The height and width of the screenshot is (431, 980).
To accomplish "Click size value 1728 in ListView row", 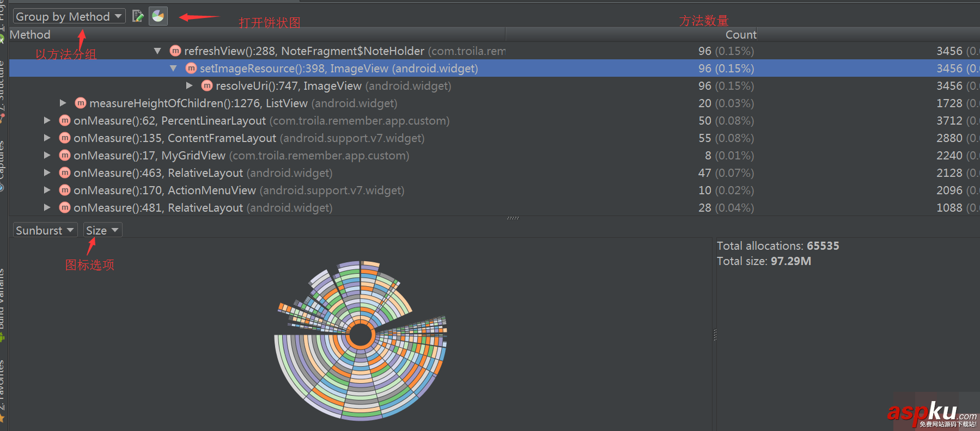I will coord(949,103).
